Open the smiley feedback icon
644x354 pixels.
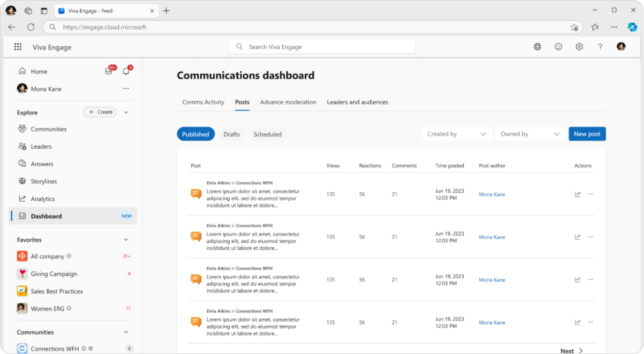point(558,47)
